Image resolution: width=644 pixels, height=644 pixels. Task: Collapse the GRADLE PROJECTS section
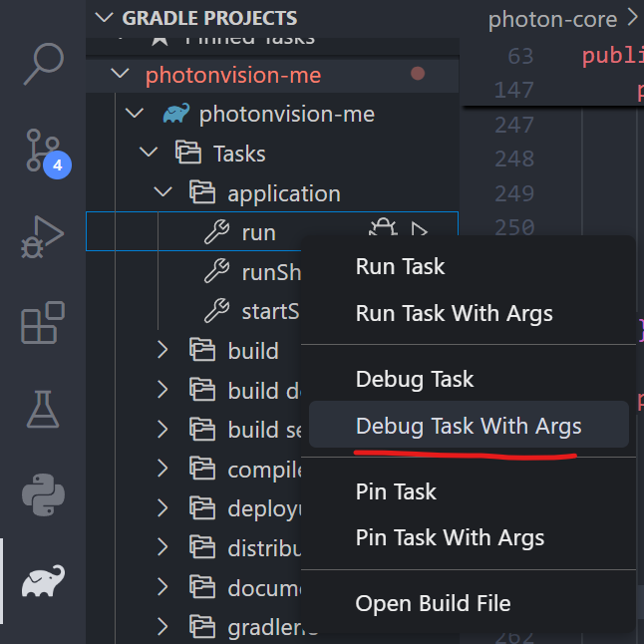click(x=104, y=17)
